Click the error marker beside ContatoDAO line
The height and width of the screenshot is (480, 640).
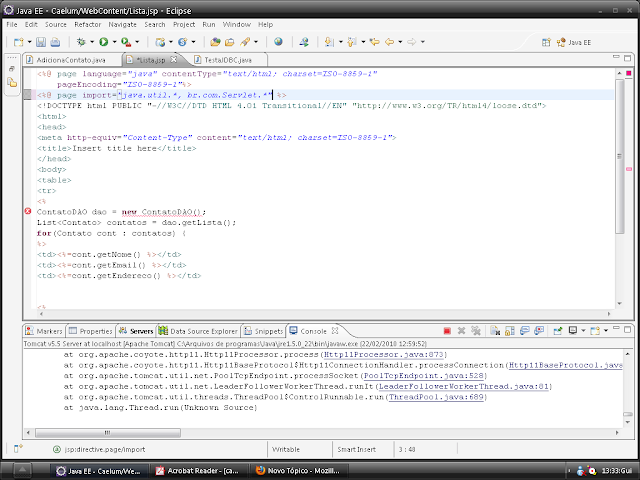tap(28, 211)
